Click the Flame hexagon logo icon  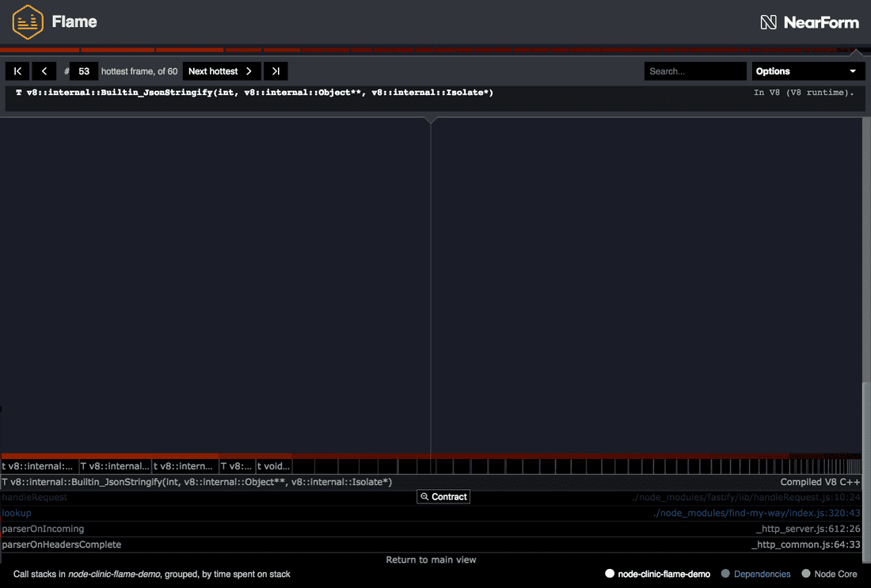pos(28,22)
